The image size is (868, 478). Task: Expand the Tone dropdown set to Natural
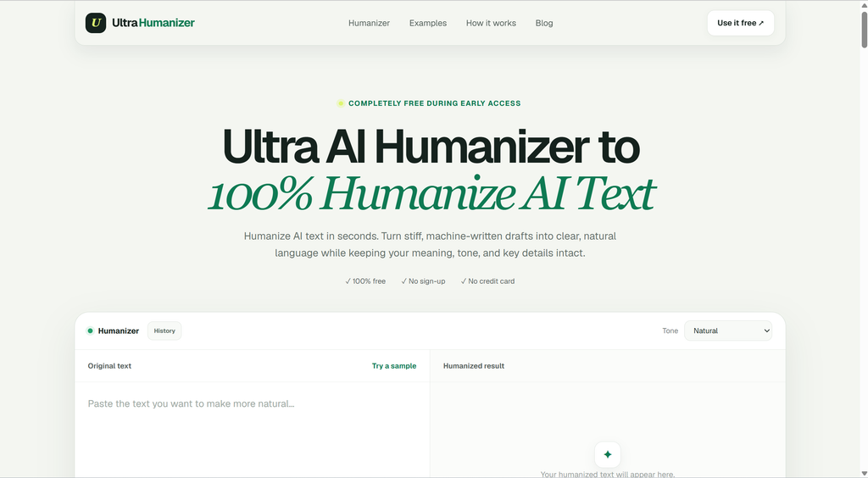coord(728,331)
